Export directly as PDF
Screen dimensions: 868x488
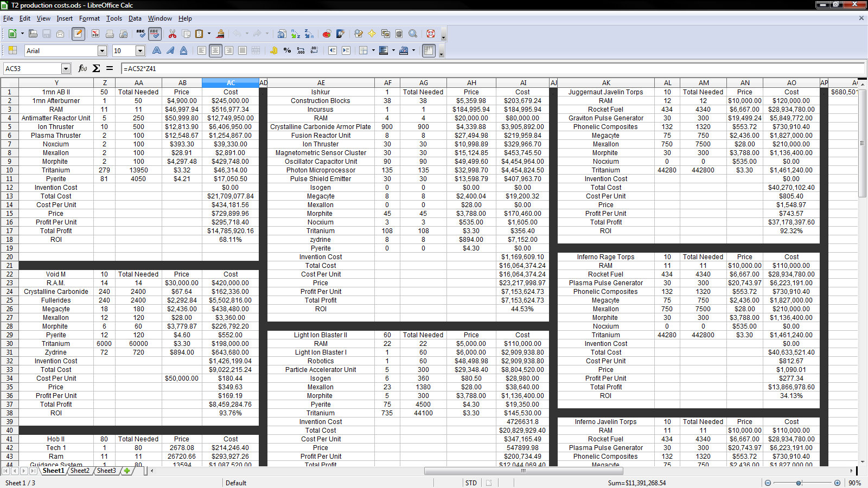[x=95, y=34]
